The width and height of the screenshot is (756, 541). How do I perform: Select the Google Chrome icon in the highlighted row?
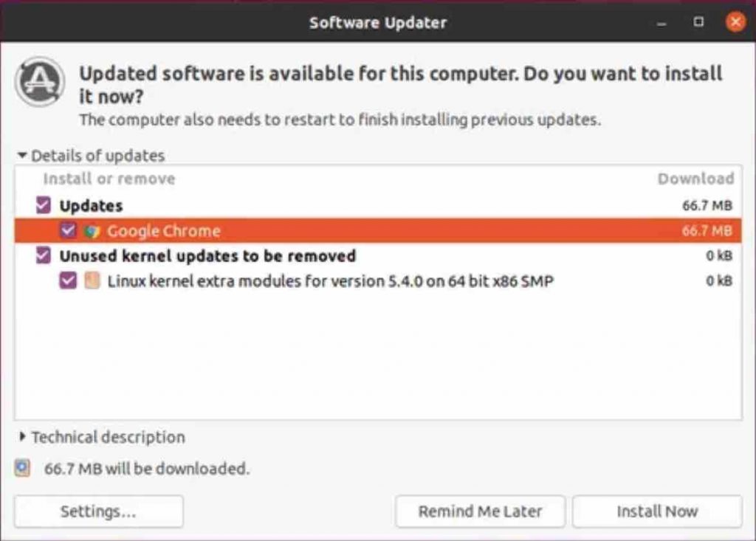[x=92, y=230]
